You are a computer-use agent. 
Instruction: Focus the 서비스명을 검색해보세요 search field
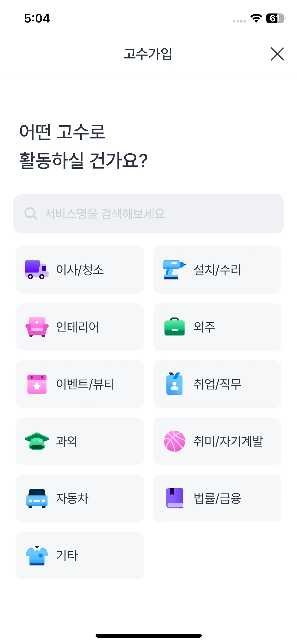[158, 214]
